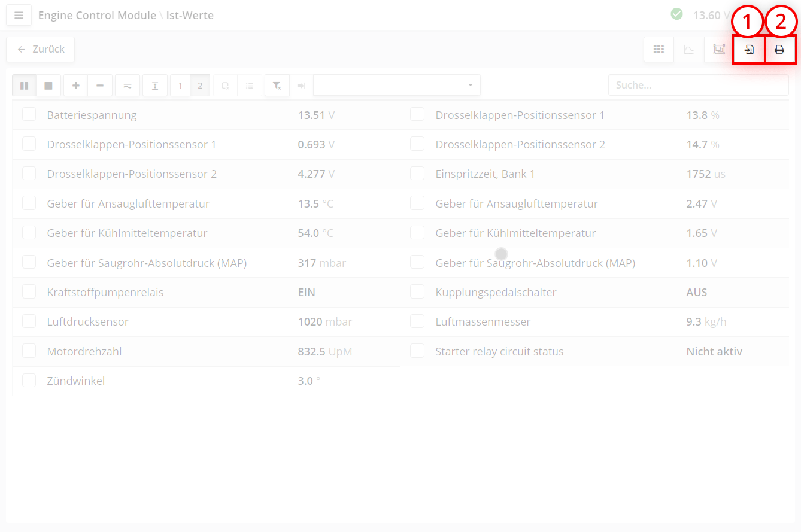Tick the Batteriespannung checkbox
This screenshot has height=532, width=801.
coord(29,114)
